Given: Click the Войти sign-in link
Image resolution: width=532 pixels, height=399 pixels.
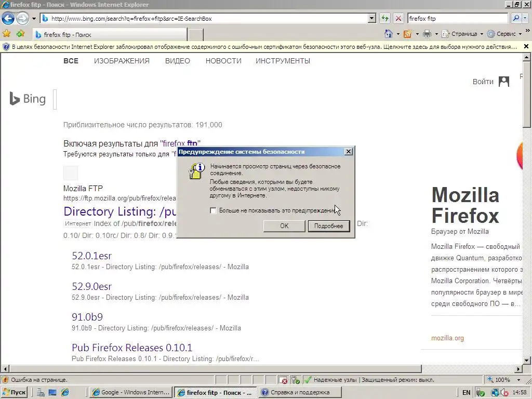Looking at the screenshot, I should click(x=483, y=82).
